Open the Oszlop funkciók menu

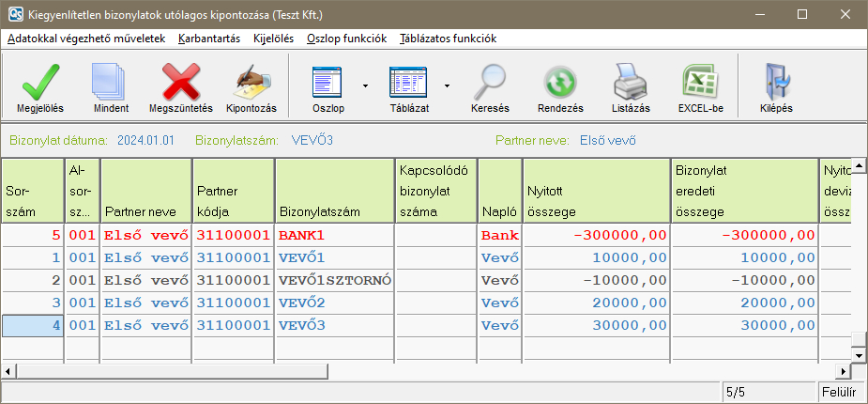click(x=346, y=39)
